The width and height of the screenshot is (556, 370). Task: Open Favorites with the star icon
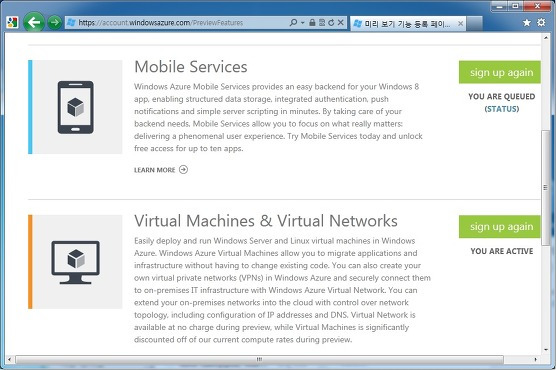point(527,23)
